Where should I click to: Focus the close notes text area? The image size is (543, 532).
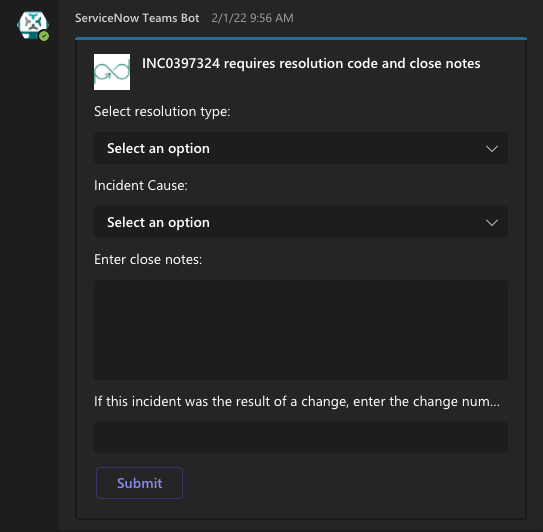[301, 330]
